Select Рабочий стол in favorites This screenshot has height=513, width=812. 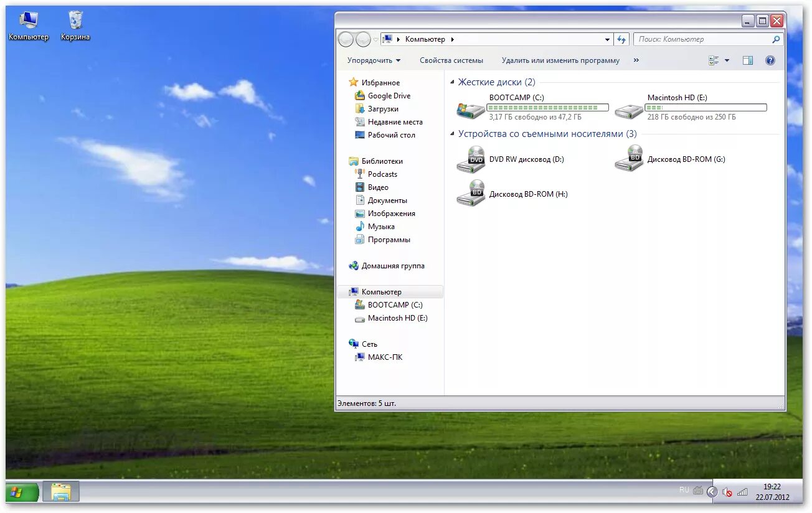(x=385, y=135)
